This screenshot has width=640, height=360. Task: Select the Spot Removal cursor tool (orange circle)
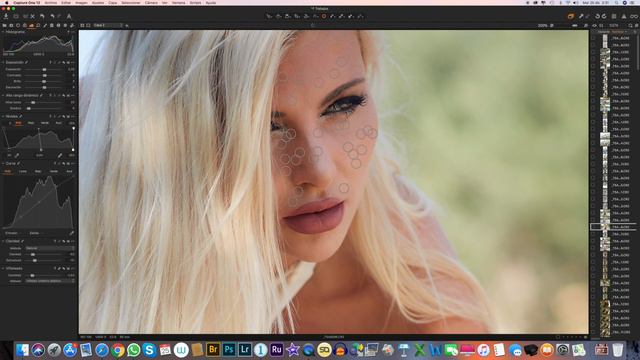(324, 16)
